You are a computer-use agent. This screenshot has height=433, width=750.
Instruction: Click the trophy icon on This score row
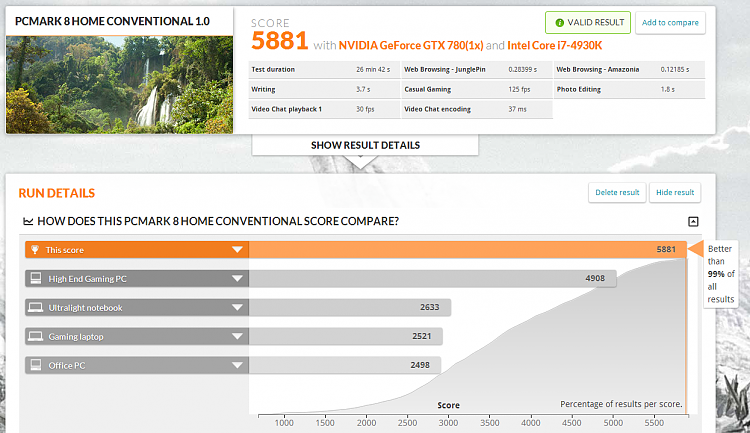pos(35,250)
